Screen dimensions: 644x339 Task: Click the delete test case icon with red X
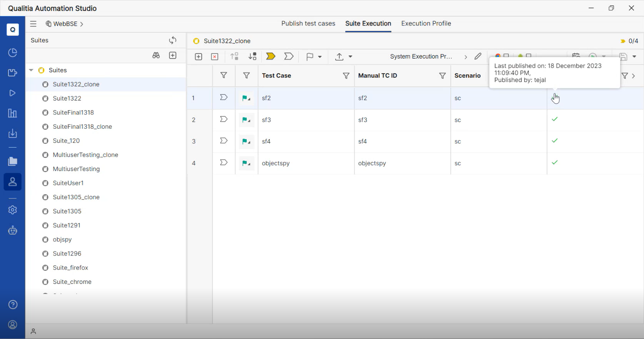coord(215,57)
